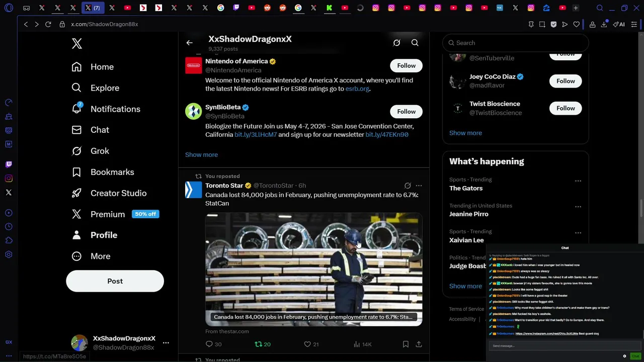View analytics for the 14K views post
This screenshot has width=644, height=362.
pyautogui.click(x=362, y=344)
